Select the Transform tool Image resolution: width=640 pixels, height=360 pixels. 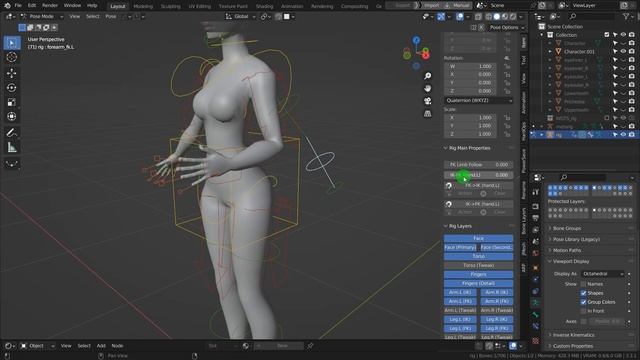(12, 116)
